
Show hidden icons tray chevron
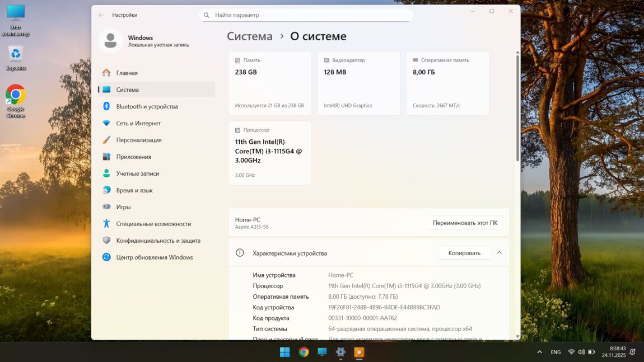[539, 352]
